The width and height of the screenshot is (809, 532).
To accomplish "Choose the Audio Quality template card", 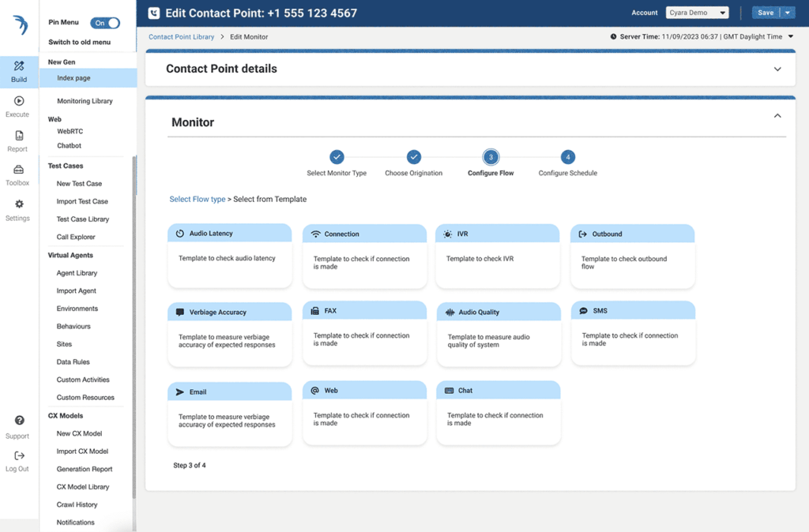I will 499,335.
